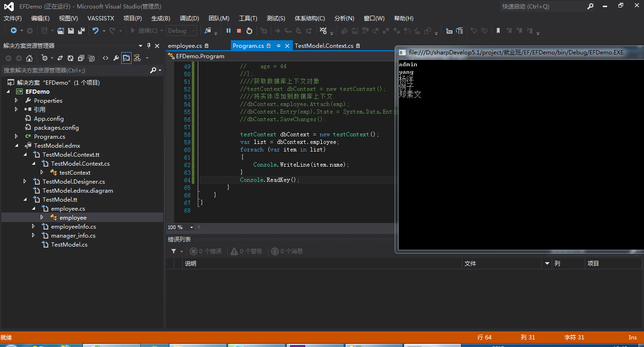The image size is (644, 347).
Task: Click the EFDemo.EXE console window title
Action: (x=516, y=52)
